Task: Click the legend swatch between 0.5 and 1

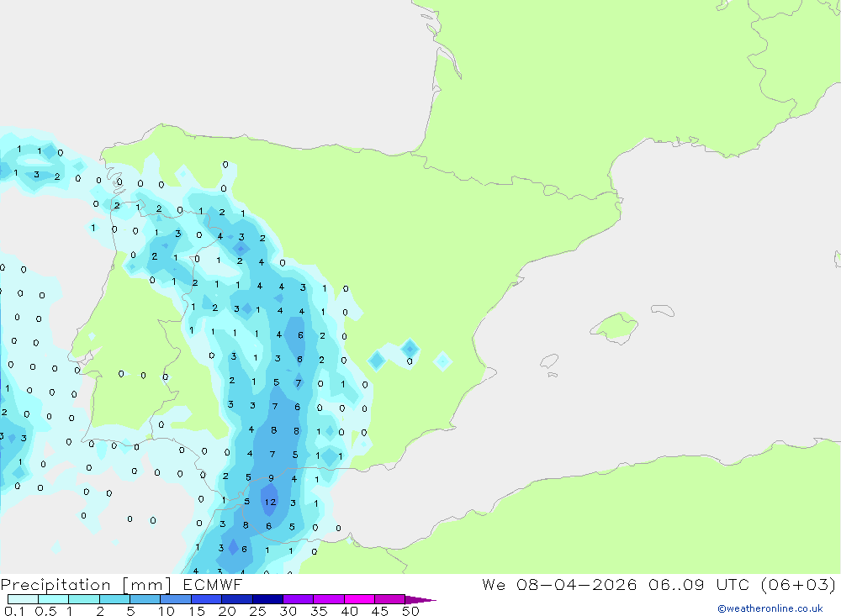Action: pyautogui.click(x=53, y=599)
